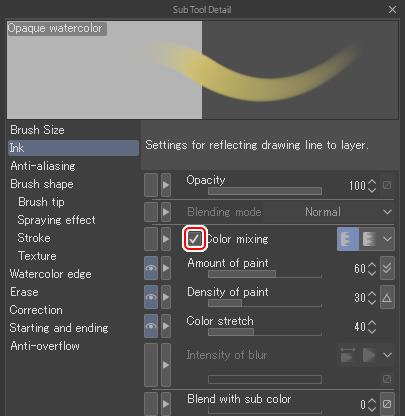Select the Brush Size category
405x416 pixels.
click(x=37, y=130)
